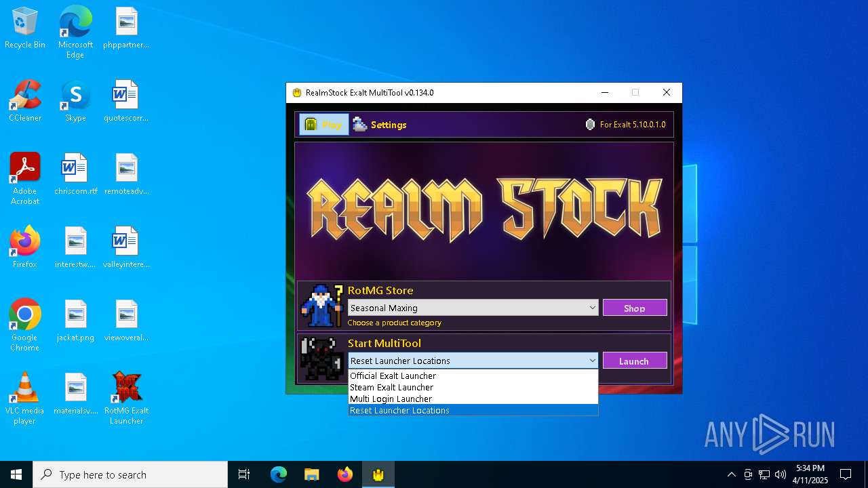Open the Settings tab
Image resolution: width=868 pixels, height=488 pixels.
(x=380, y=125)
